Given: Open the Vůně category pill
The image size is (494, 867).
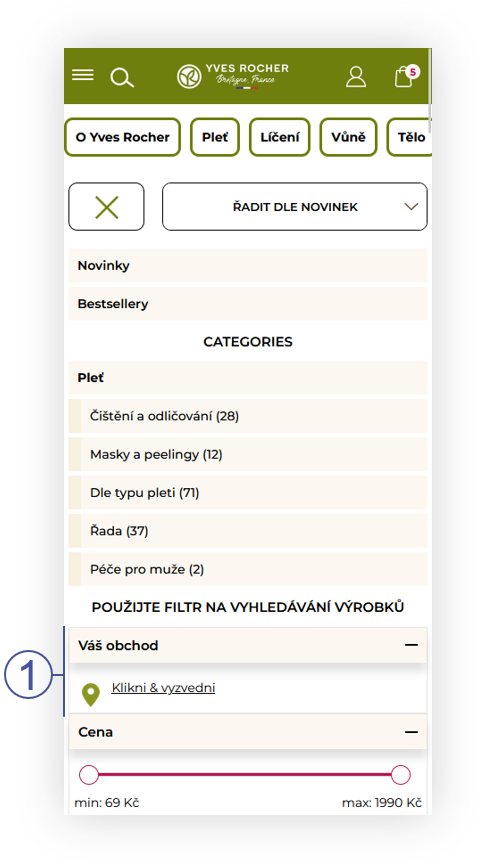Looking at the screenshot, I should pyautogui.click(x=349, y=137).
